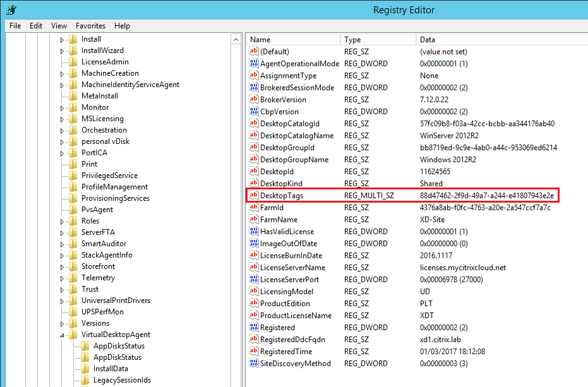Select the LegacySessionIds key
Viewport: 588px width, 387px height.
pyautogui.click(x=123, y=380)
